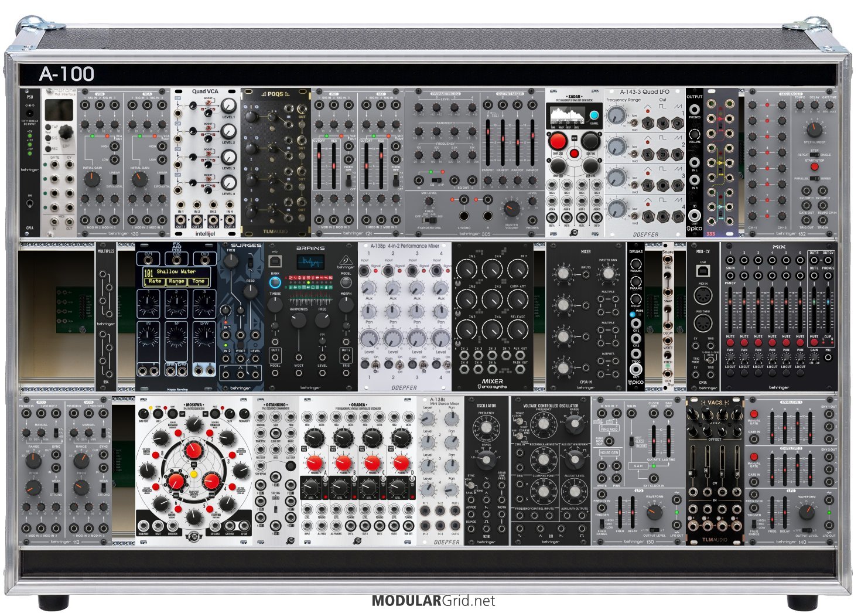The image size is (868, 613).
Task: Click the ZADAR envelope display screen
Action: click(x=567, y=117)
